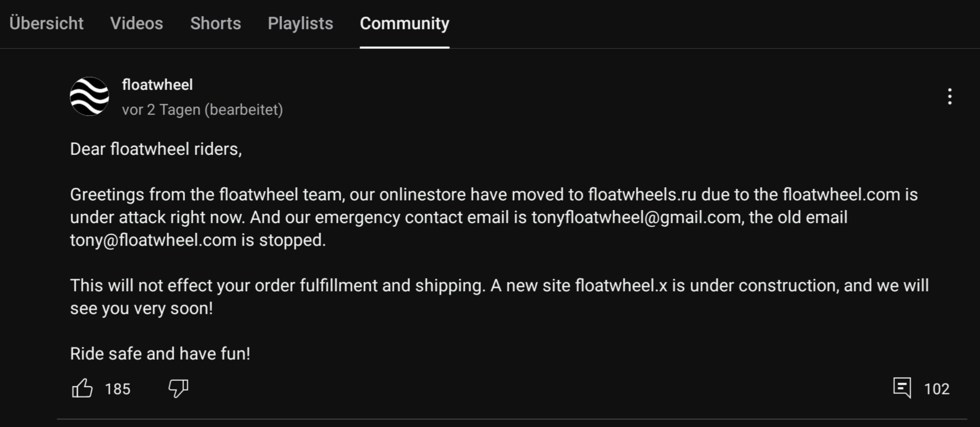Open the three-dot post options menu
The width and height of the screenshot is (980, 427).
[950, 97]
